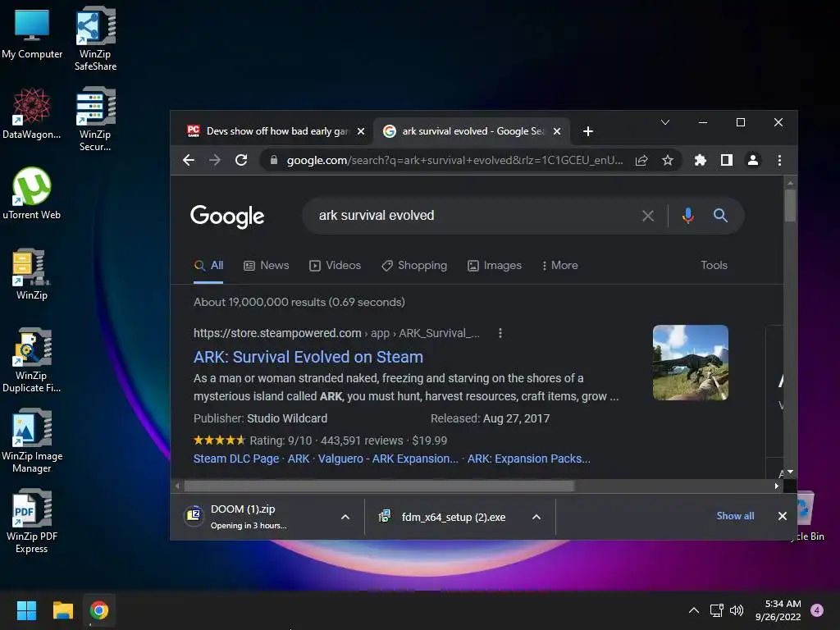Viewport: 840px width, 630px height.
Task: Focus the 'ark survival evolved' search box
Action: click(x=472, y=216)
